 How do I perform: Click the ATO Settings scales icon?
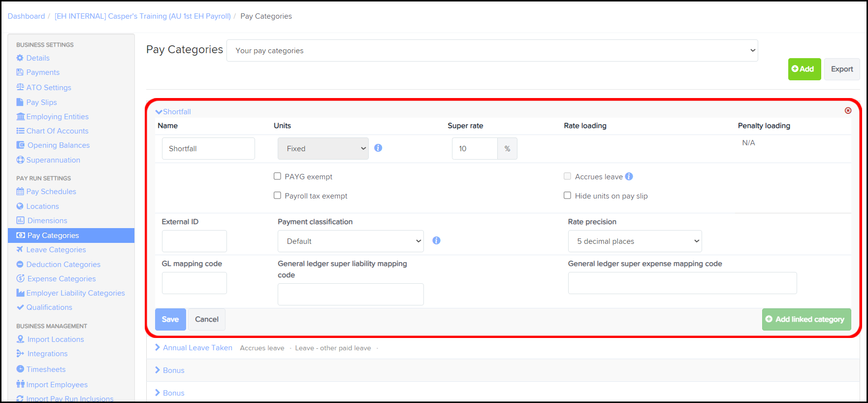(20, 87)
